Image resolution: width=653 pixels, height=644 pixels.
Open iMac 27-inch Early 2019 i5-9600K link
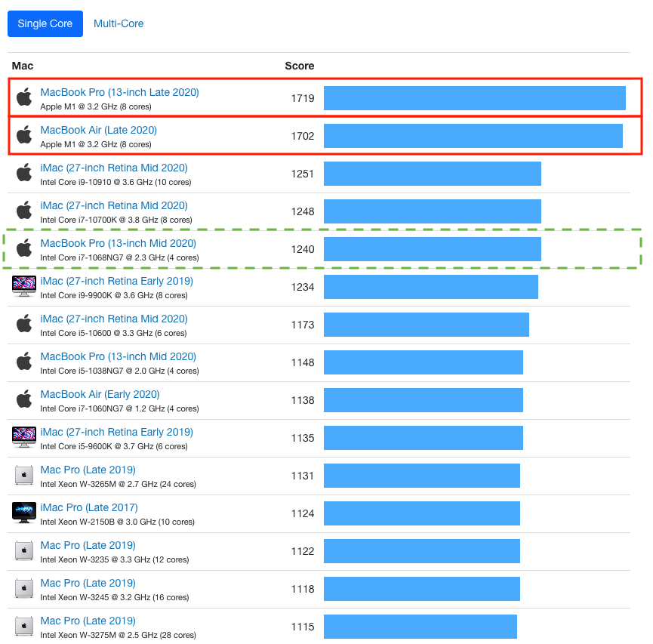pyautogui.click(x=116, y=432)
